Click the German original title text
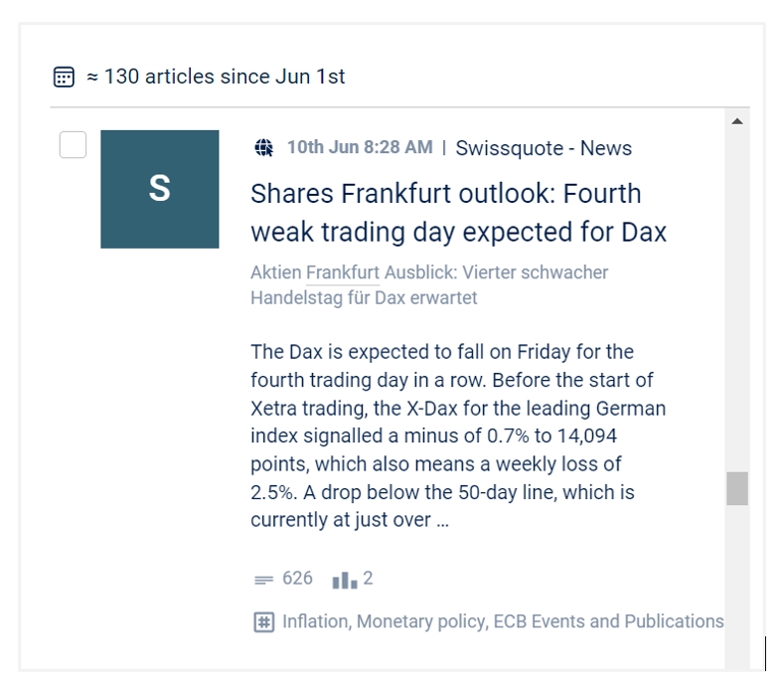The image size is (784, 696). point(429,285)
